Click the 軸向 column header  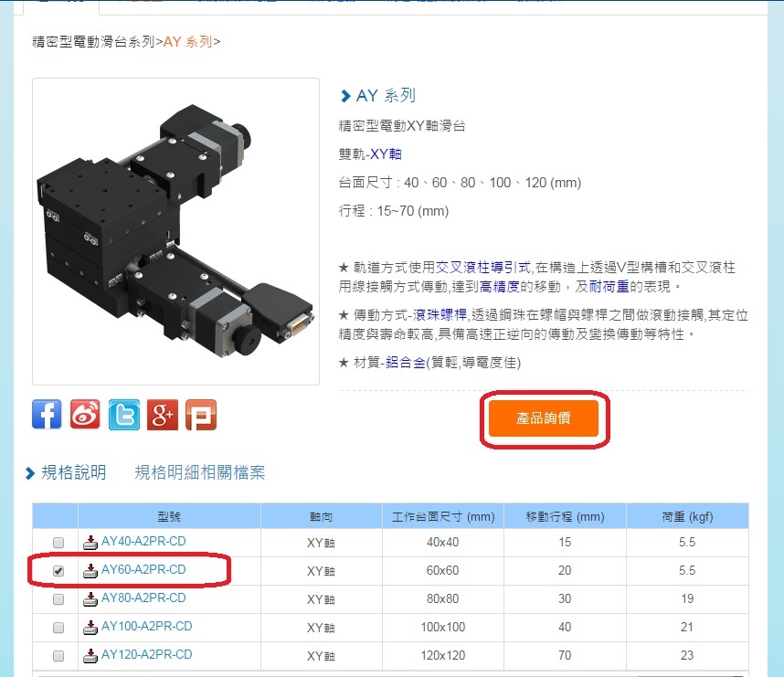321,516
